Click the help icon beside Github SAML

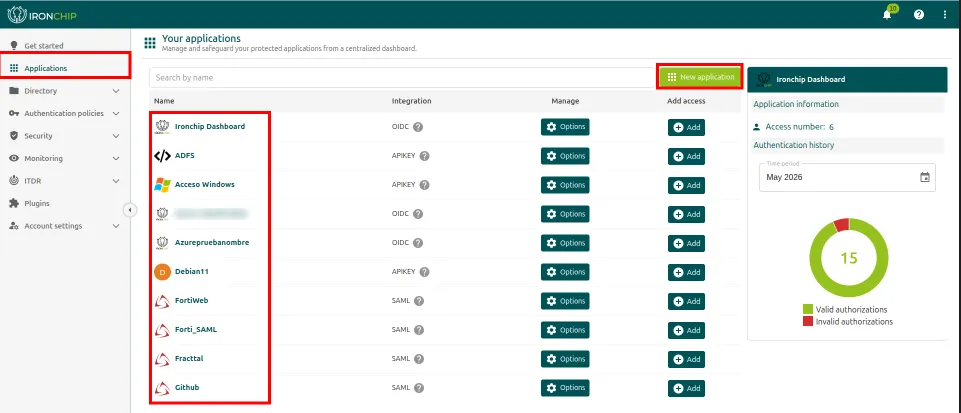(x=419, y=388)
